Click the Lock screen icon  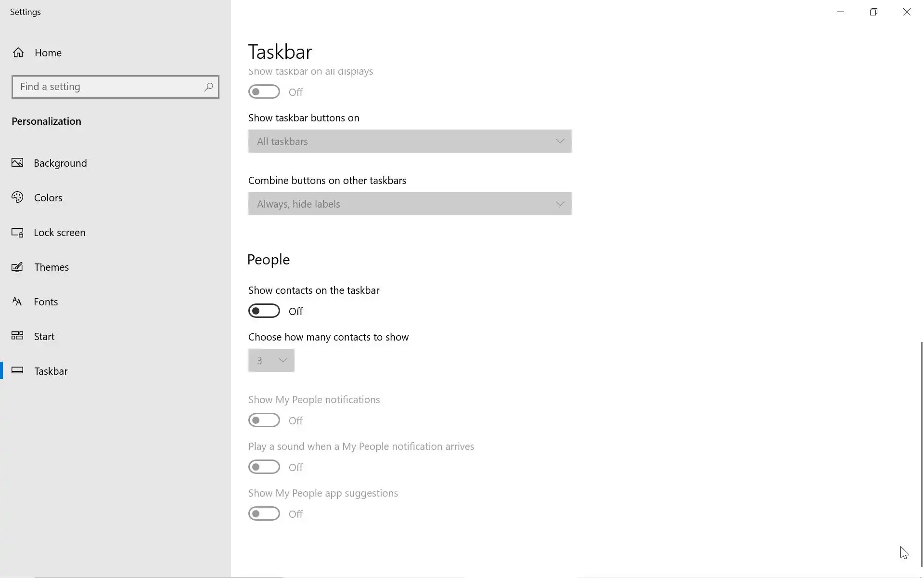(x=17, y=233)
